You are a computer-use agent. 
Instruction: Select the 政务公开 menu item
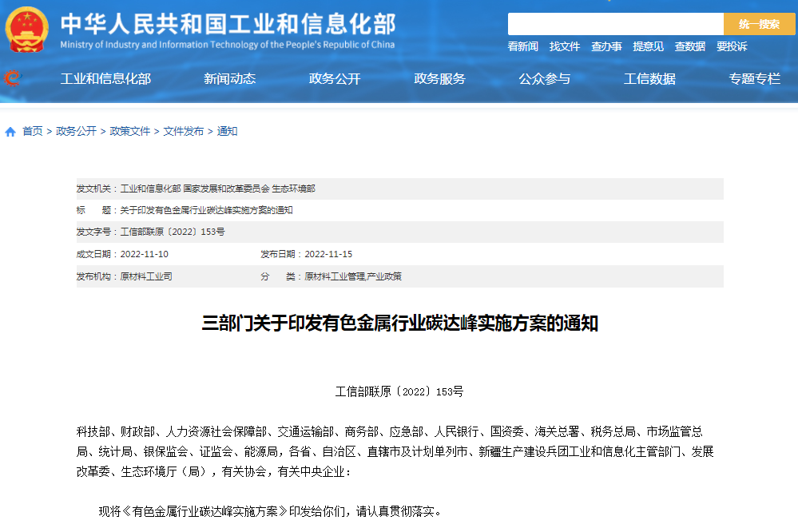[x=335, y=79]
